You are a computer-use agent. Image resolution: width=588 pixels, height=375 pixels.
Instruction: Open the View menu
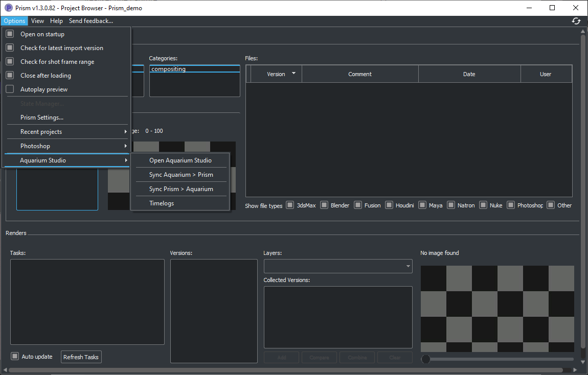tap(37, 21)
